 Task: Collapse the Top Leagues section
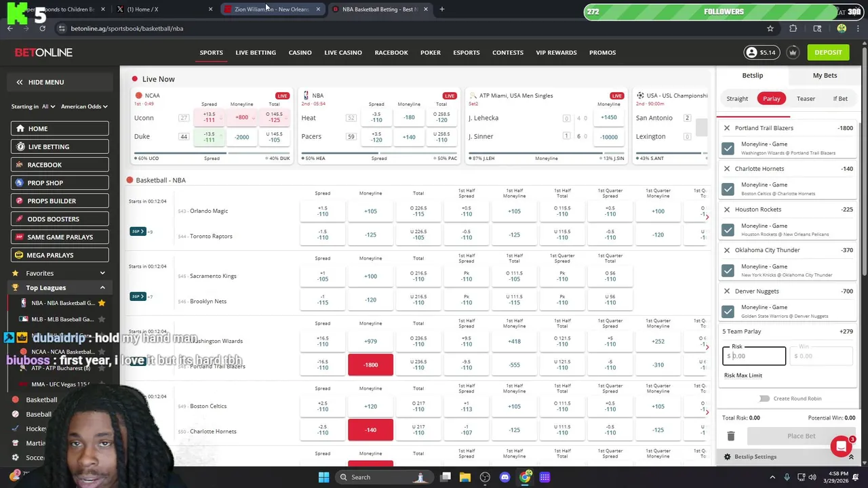tap(102, 288)
